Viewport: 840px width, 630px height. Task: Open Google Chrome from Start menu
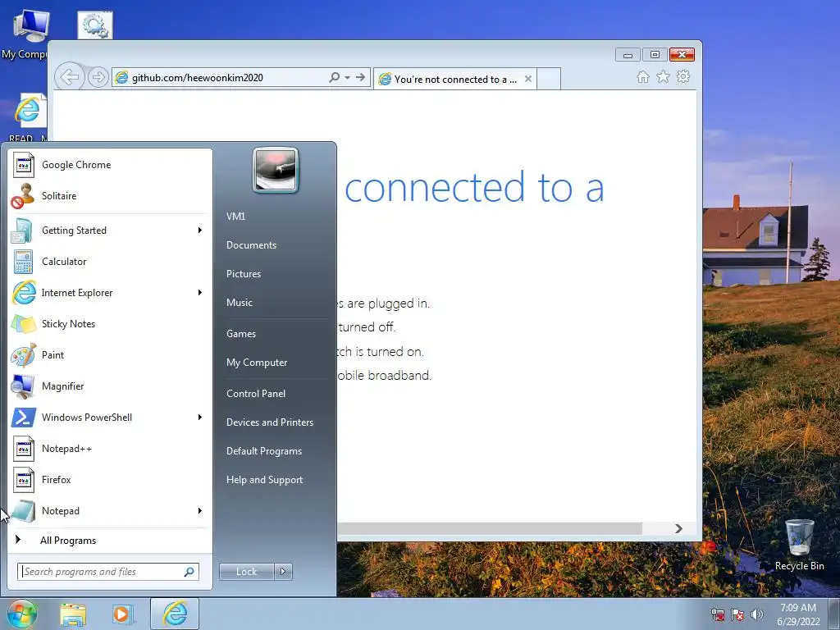[x=110, y=164]
